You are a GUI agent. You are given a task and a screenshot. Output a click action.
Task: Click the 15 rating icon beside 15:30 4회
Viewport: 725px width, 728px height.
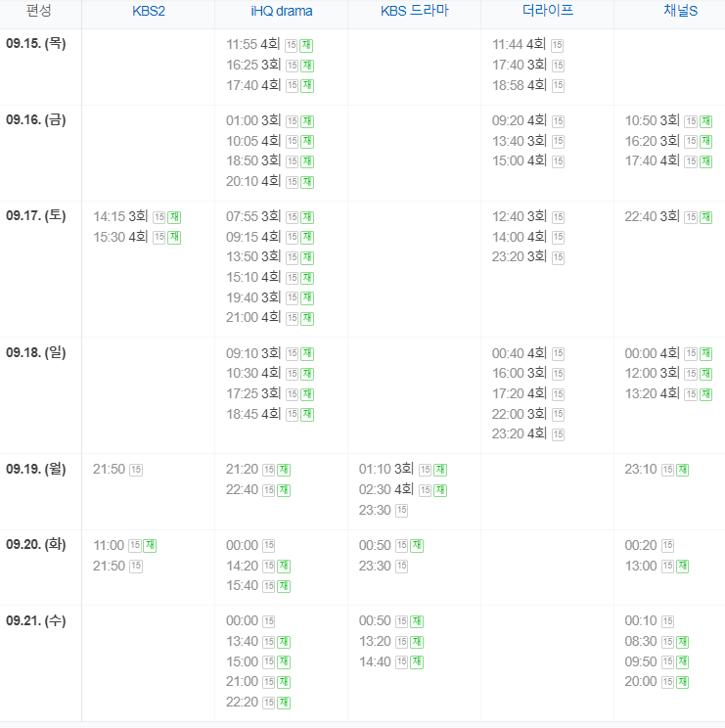[159, 237]
